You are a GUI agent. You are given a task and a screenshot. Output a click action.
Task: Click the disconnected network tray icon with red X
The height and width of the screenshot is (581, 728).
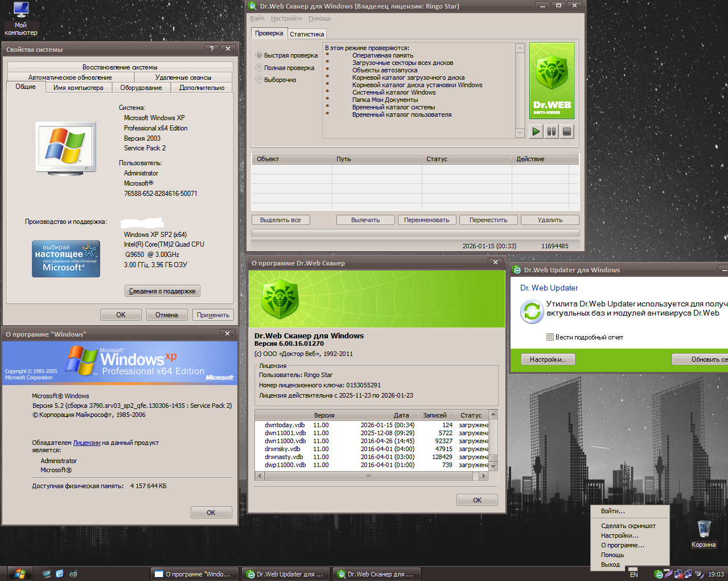pos(678,574)
